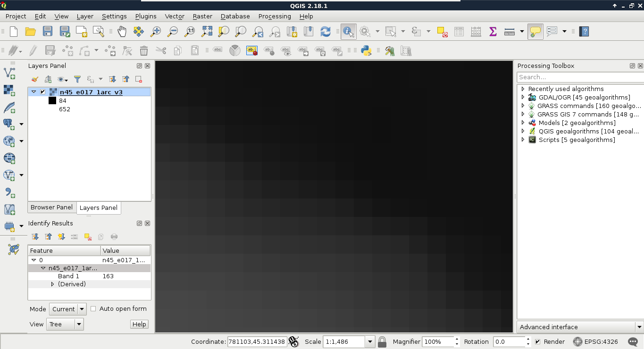Viewport: 644px width, 349px height.
Task: Enable the Auto open form checkbox
Action: 93,309
